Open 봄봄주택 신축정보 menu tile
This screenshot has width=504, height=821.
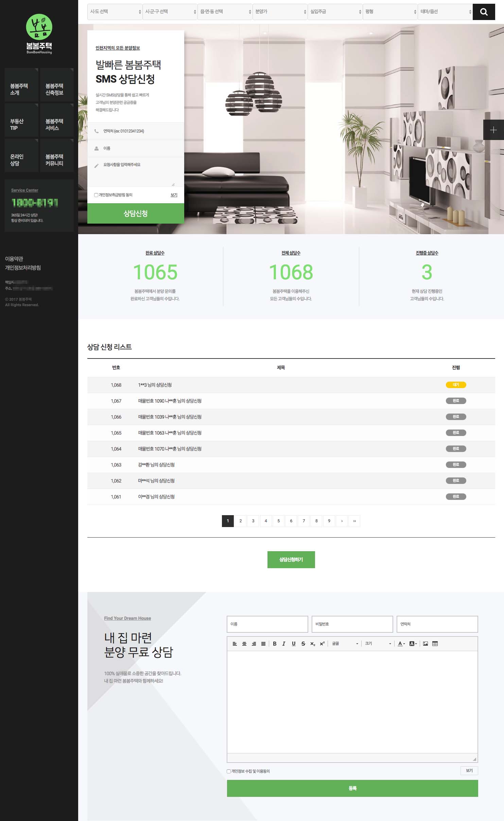click(57, 85)
